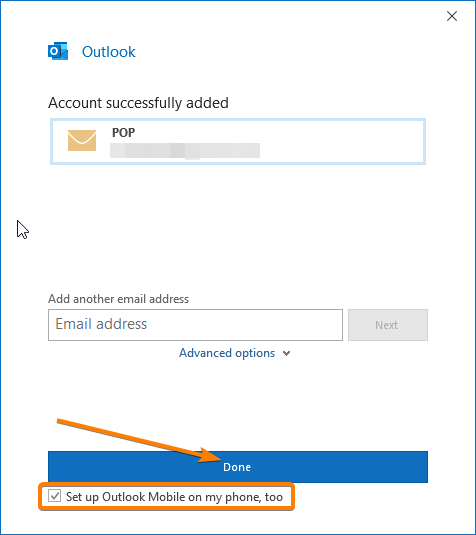This screenshot has height=535, width=476.
Task: Click the "Set up Outlook Mobile on my phone, too" label
Action: coord(174,497)
